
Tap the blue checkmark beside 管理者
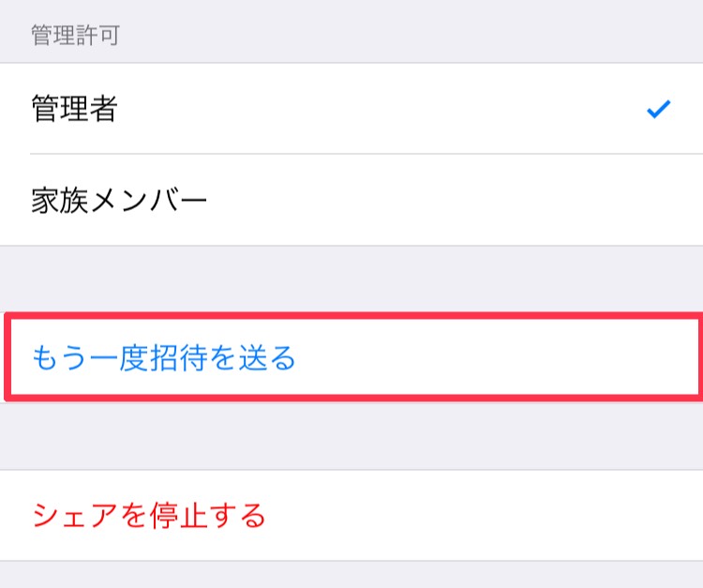click(x=658, y=110)
